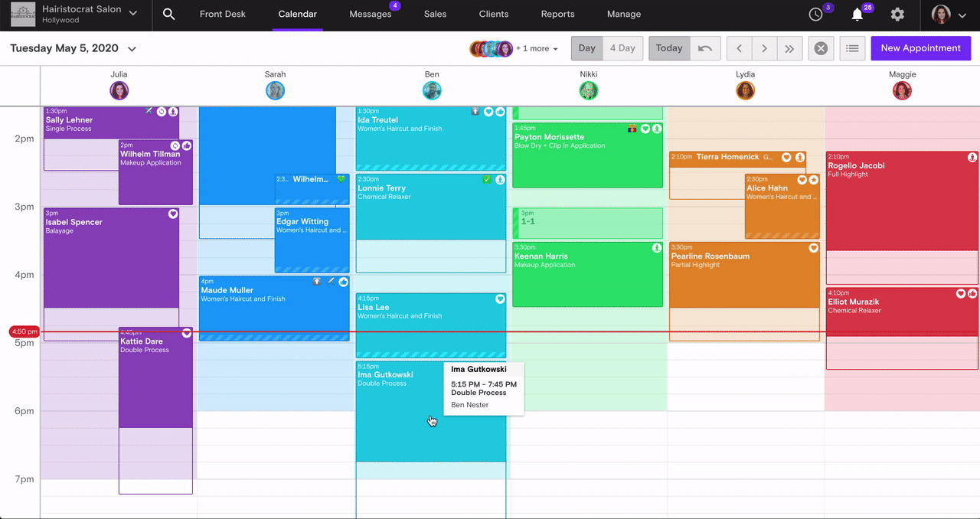Screen dimensions: 980x519
Task: Open the settings gear
Action: [897, 15]
